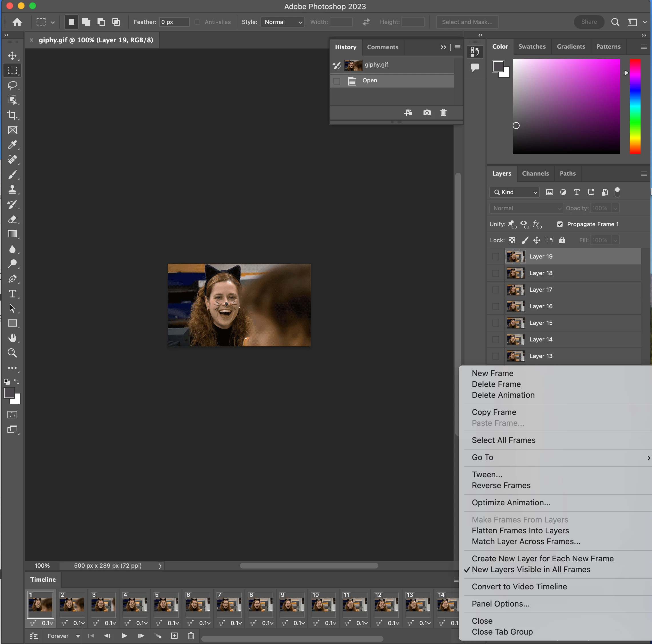652x644 pixels.
Task: Switch to the Swatches tab
Action: [x=532, y=47]
